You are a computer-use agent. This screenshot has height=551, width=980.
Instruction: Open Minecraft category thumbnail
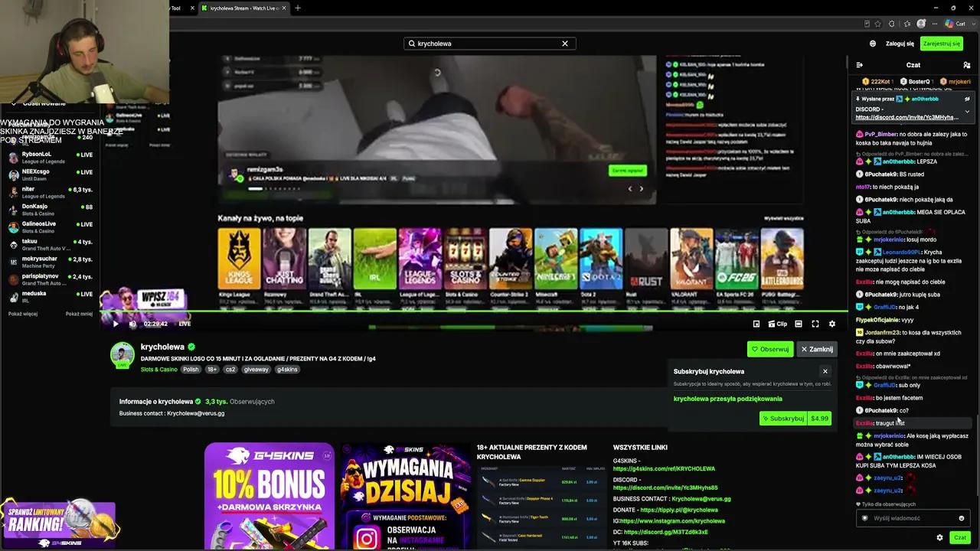tap(556, 258)
